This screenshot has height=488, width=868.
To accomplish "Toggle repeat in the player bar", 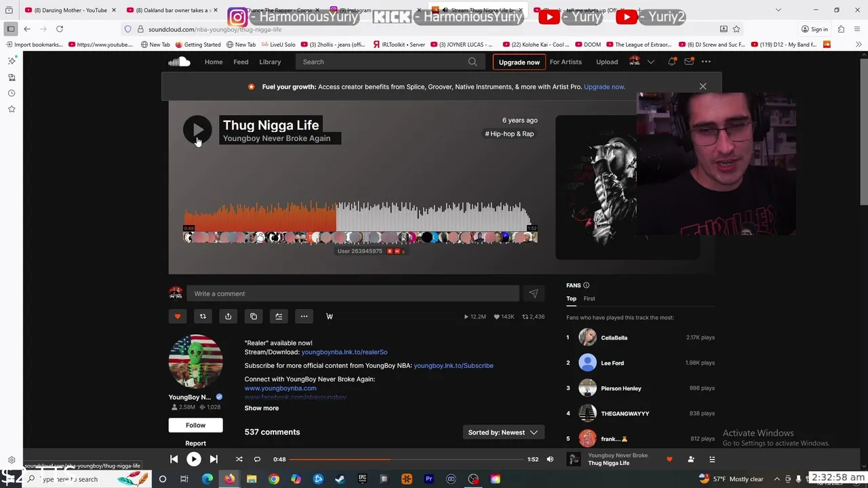I will point(257,460).
